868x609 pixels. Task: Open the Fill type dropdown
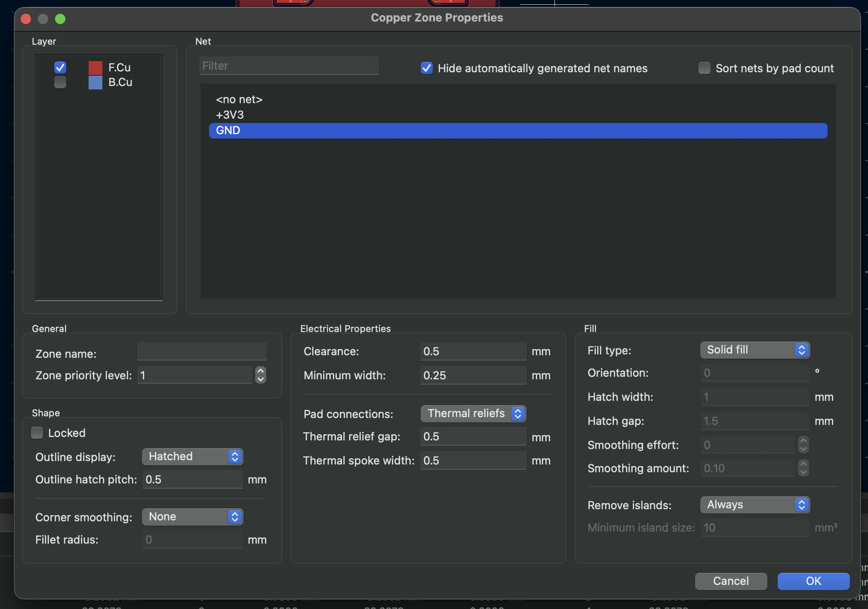click(754, 350)
